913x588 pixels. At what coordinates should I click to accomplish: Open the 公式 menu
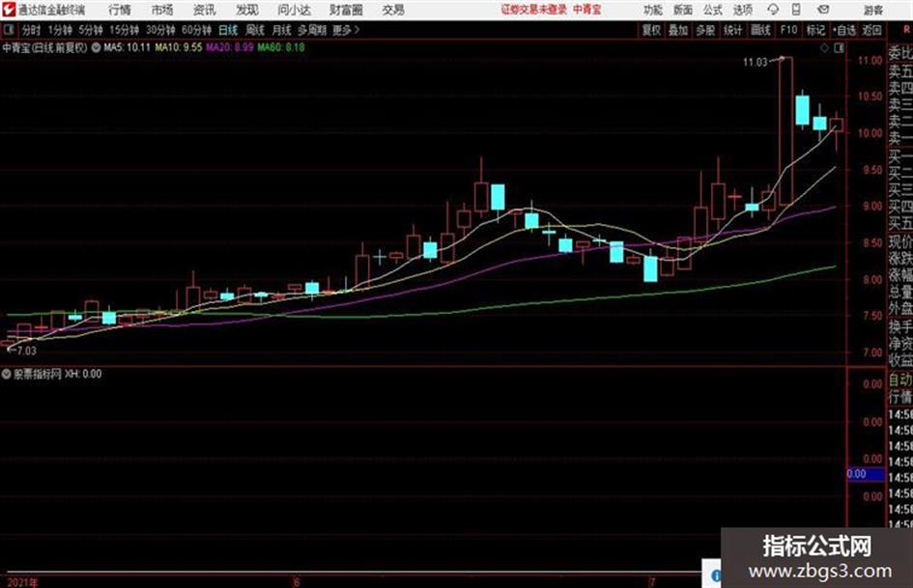(713, 10)
